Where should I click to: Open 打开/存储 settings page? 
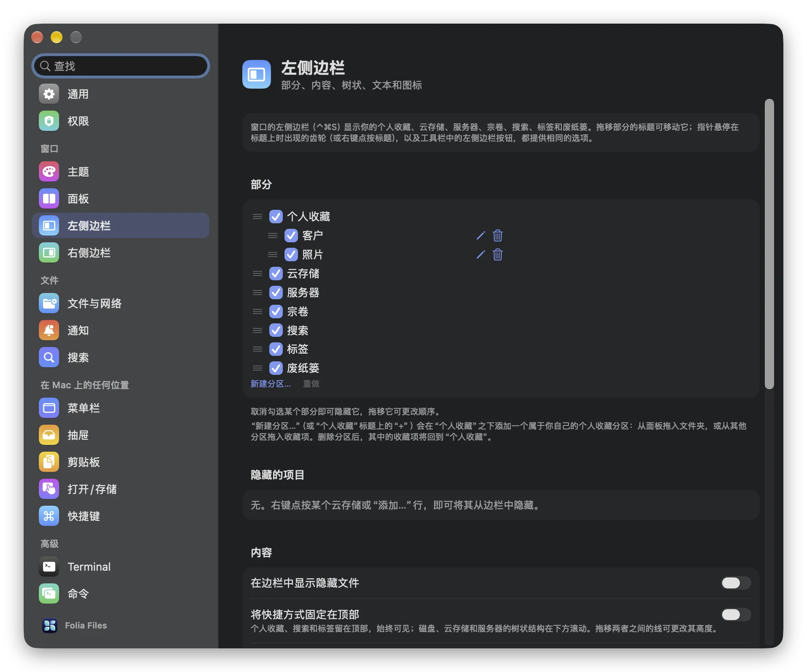[121, 489]
